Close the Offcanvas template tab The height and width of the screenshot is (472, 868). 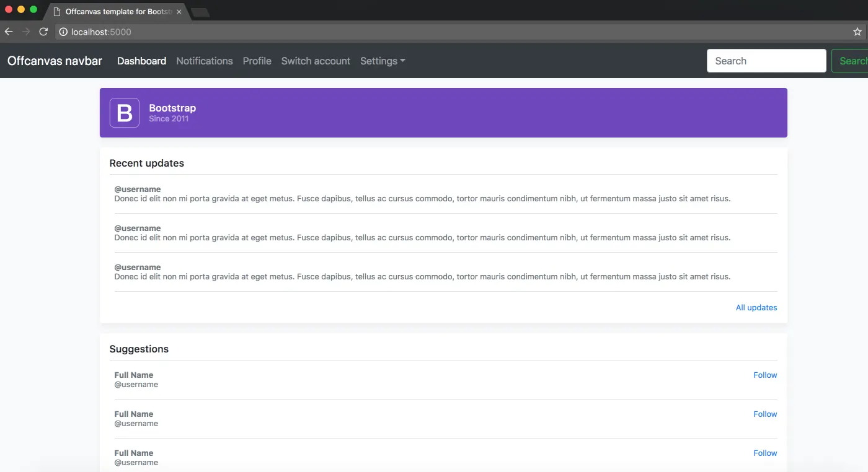pos(179,12)
